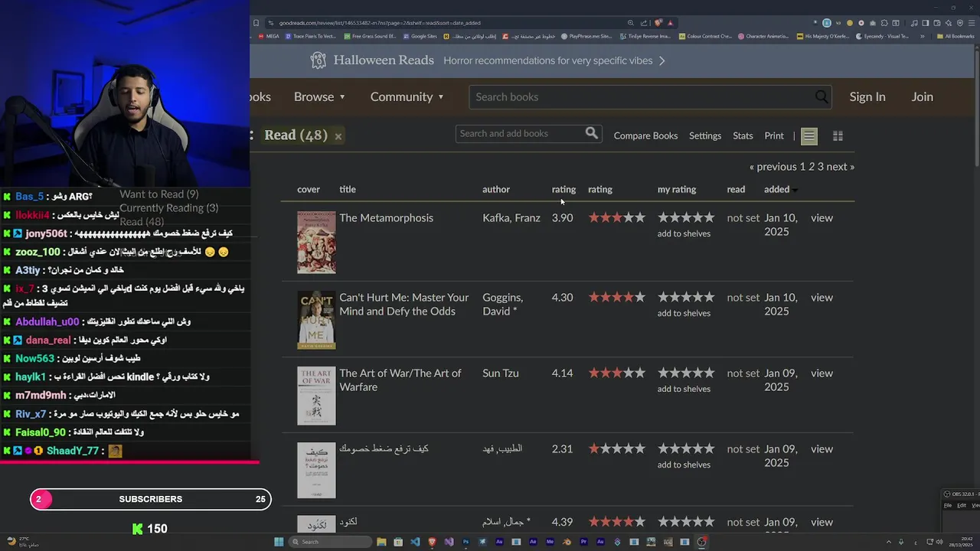Click the taskbar volume icon

(939, 542)
